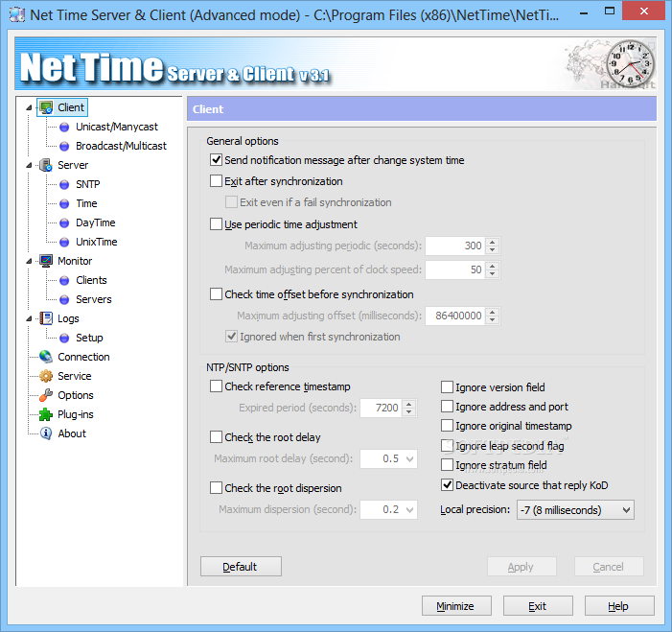Enable Check the root delay
672x632 pixels.
(x=216, y=437)
